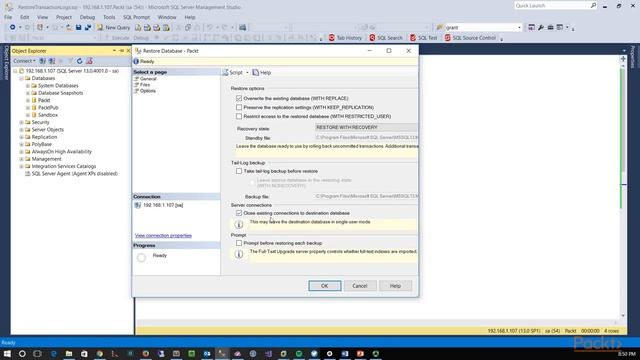Screen dimensions: 640x360
Task: Click Cancel in Restore Database dialog
Action: point(360,286)
